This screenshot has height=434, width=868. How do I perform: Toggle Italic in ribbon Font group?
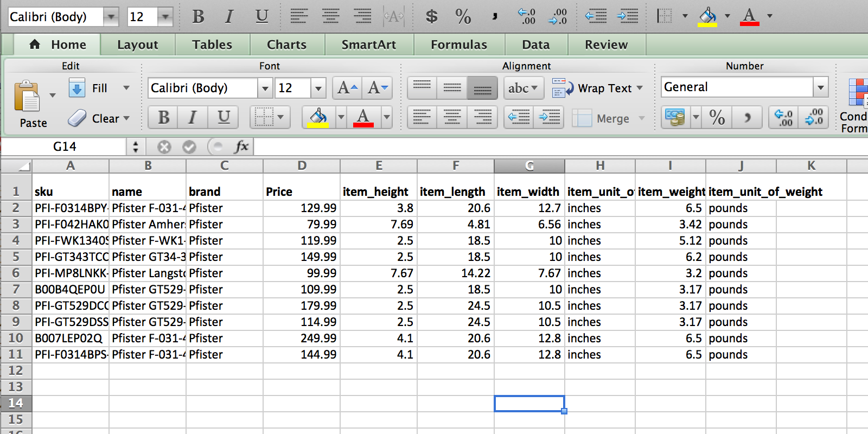[x=193, y=117]
